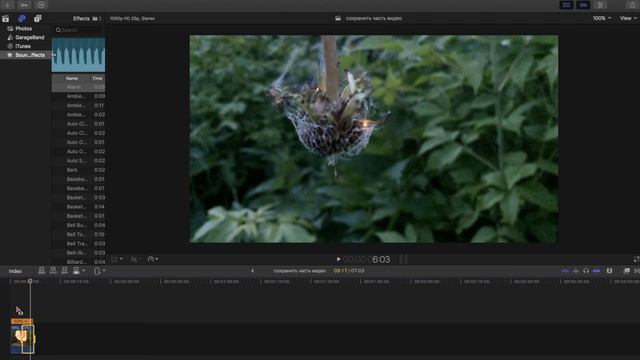640x360 pixels.
Task: Select the 'Ambie...' row lasting 0:11
Action: (78, 105)
